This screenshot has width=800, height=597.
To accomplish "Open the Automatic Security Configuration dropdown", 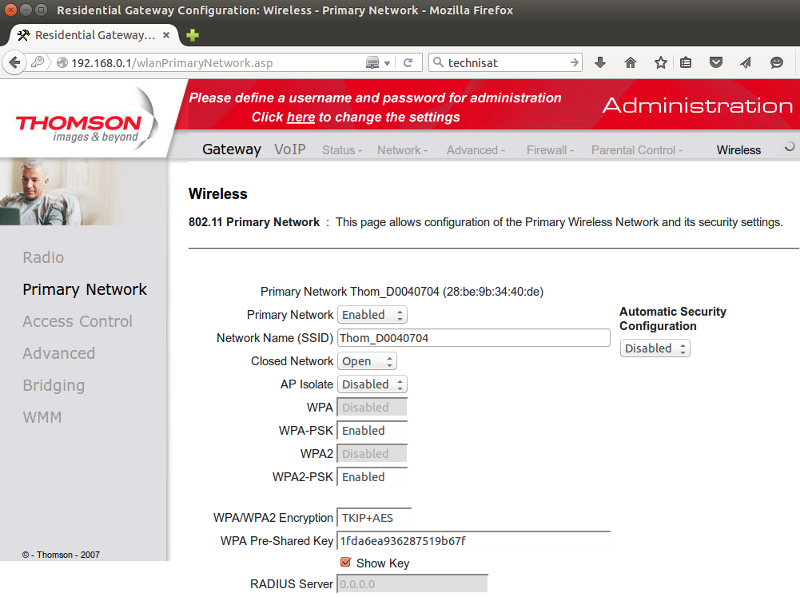I will point(655,348).
